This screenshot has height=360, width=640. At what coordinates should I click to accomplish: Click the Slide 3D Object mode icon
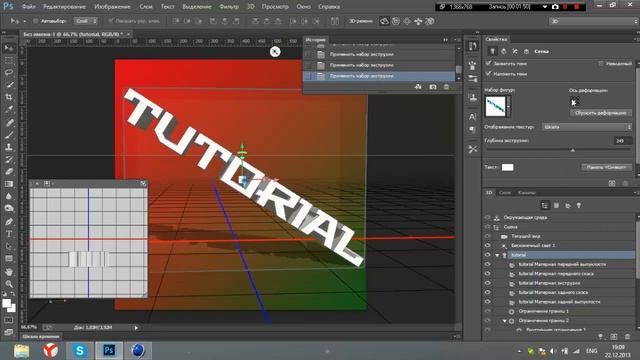(x=418, y=21)
